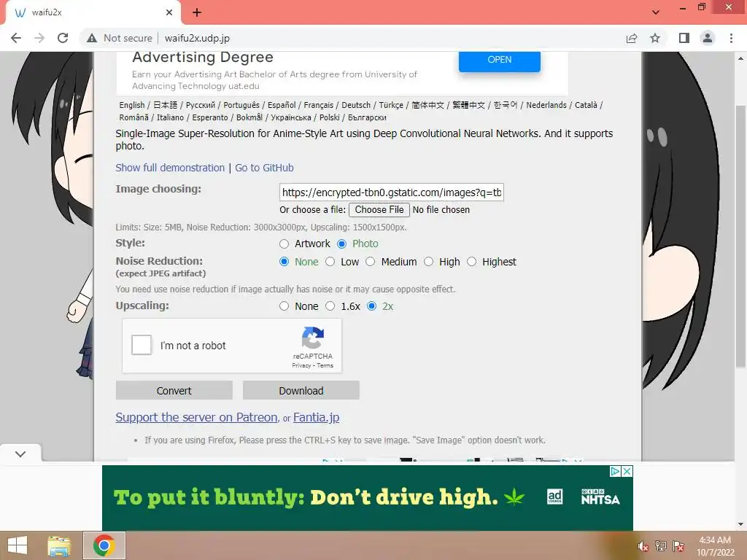Open the Windows Start button
The height and width of the screenshot is (560, 747).
coord(18,545)
